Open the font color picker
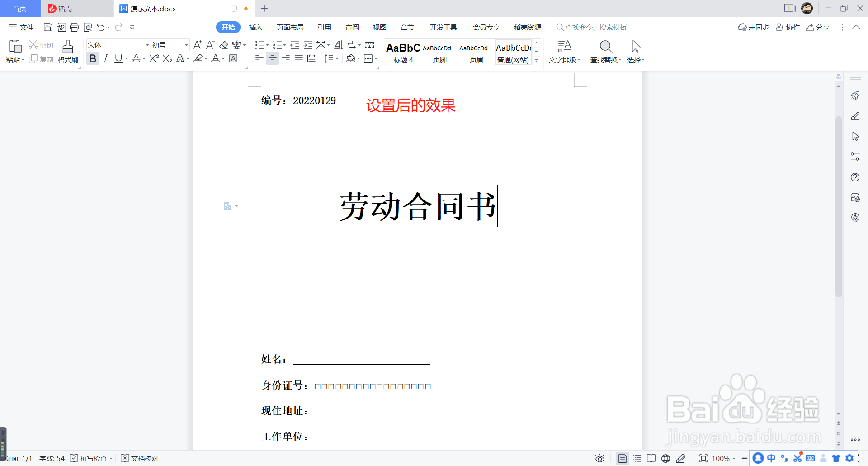868x466 pixels. 216,58
